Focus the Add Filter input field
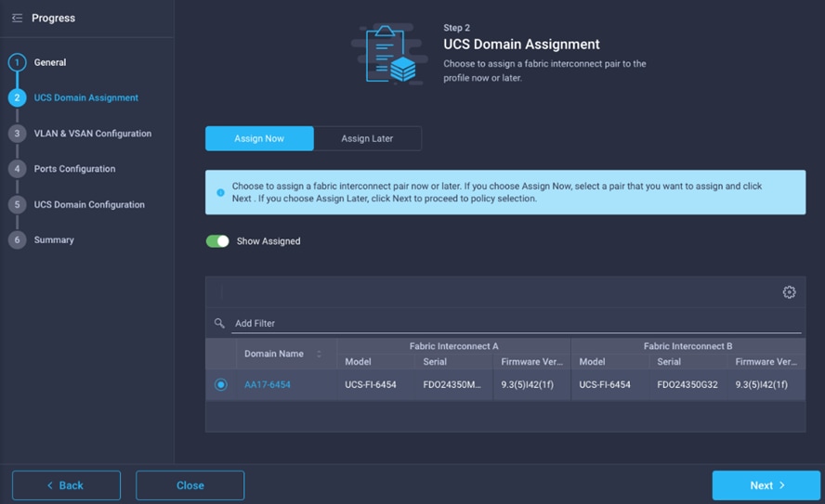825x504 pixels. [x=517, y=323]
